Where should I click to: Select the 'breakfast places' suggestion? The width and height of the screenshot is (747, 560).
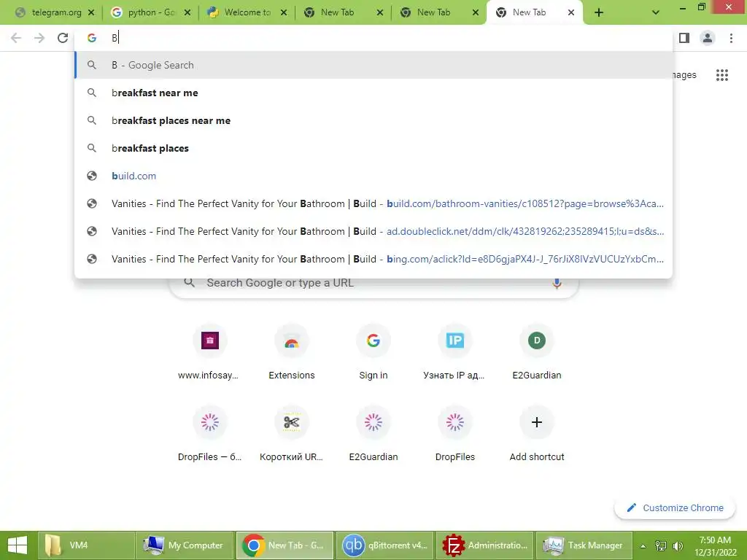click(373, 148)
